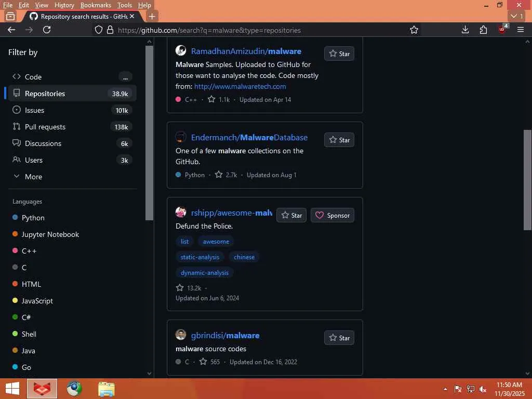Filter by Shell language
532x399 pixels.
pyautogui.click(x=24, y=334)
